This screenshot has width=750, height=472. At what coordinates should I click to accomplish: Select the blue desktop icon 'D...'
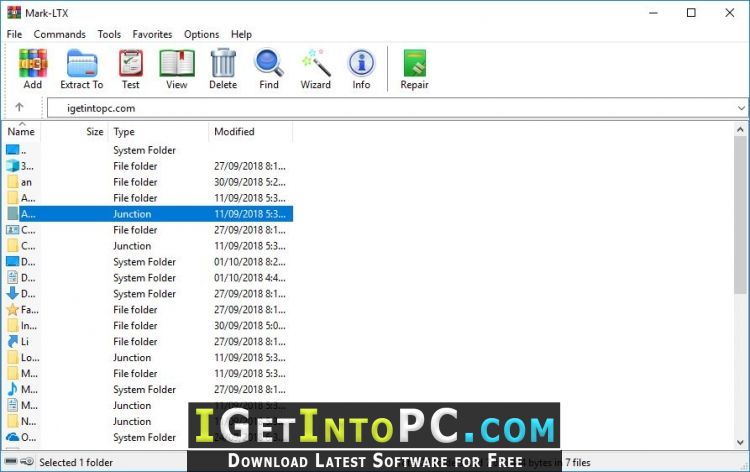click(12, 262)
